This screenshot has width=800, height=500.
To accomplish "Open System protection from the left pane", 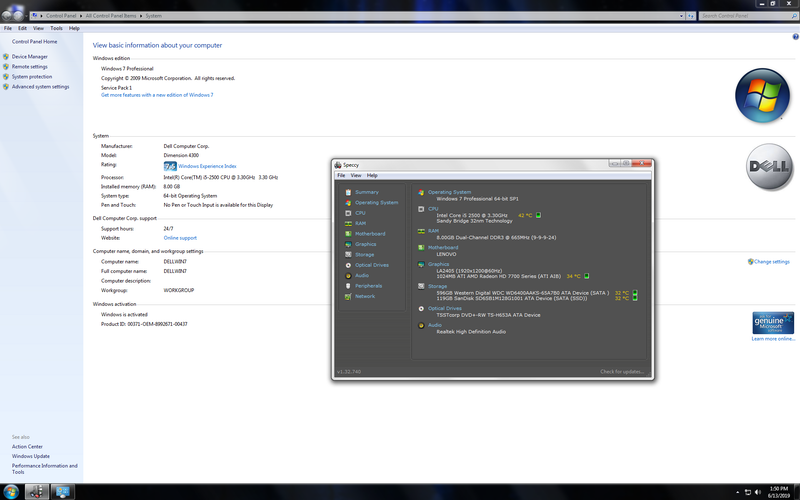I will pos(32,77).
